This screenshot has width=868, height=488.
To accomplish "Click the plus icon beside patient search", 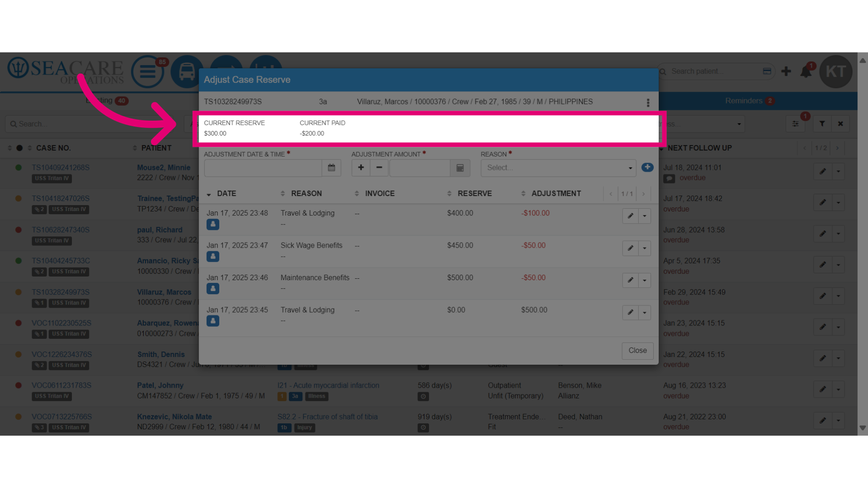I will point(786,71).
